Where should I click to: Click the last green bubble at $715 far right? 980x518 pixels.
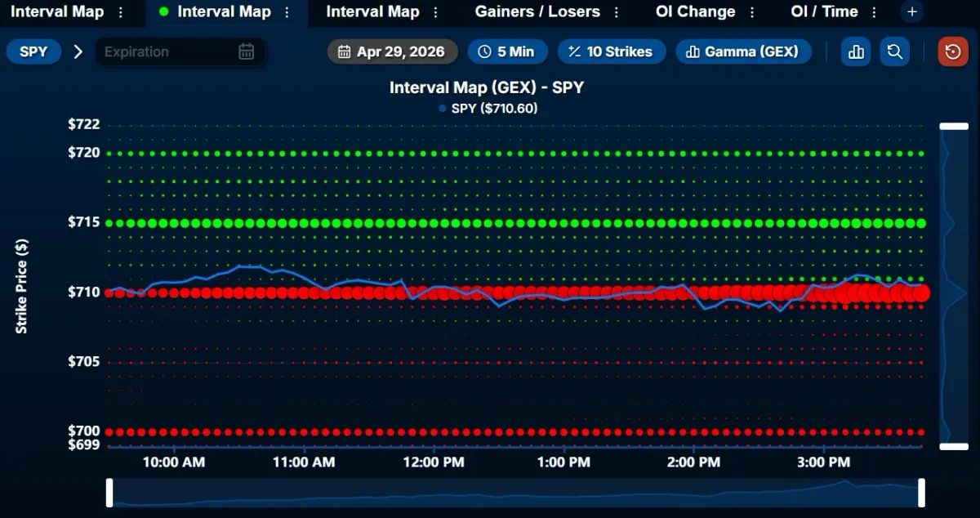921,223
